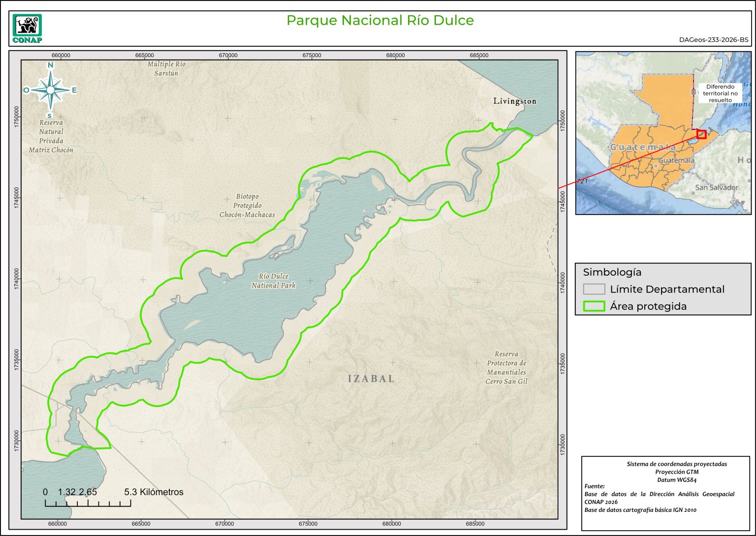Image resolution: width=756 pixels, height=536 pixels.
Task: Click the Biotopo Protegido Chocón-Machacas label
Action: pyautogui.click(x=247, y=206)
